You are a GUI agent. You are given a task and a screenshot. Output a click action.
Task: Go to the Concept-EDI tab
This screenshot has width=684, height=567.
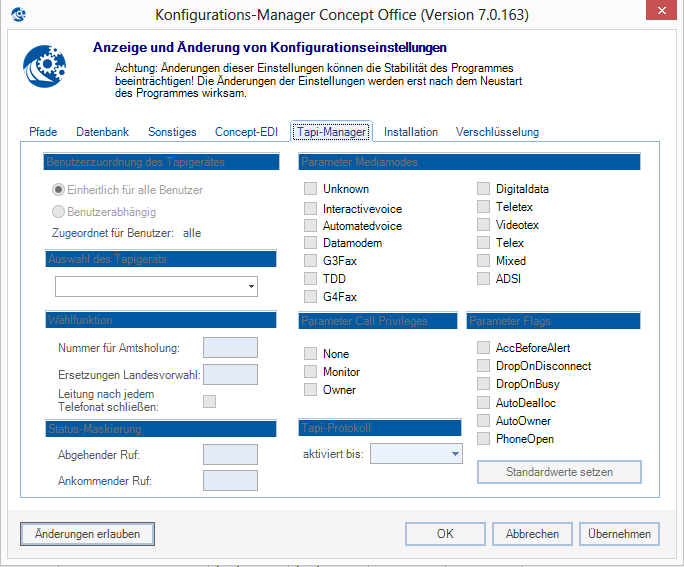pyautogui.click(x=246, y=132)
